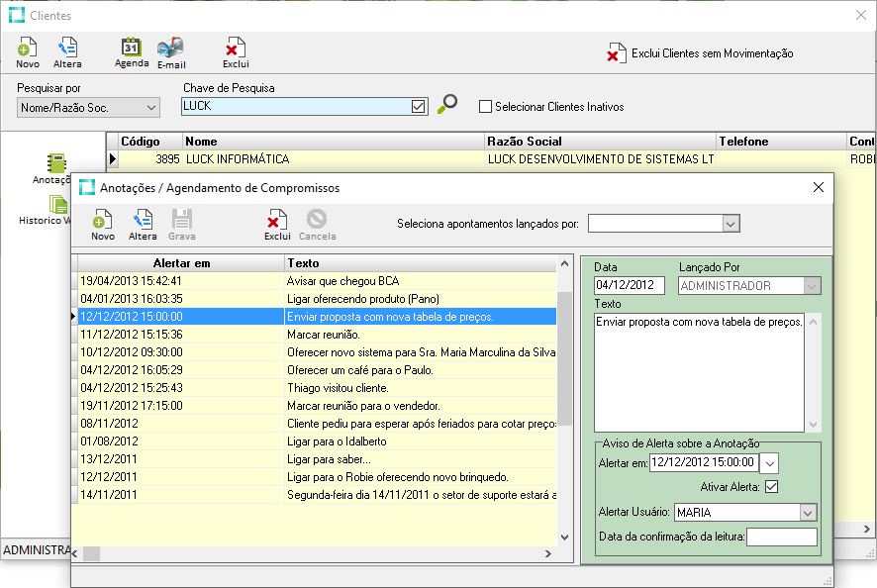This screenshot has height=588, width=877.
Task: Click Novo in the annotations dialog toolbar
Action: click(102, 223)
